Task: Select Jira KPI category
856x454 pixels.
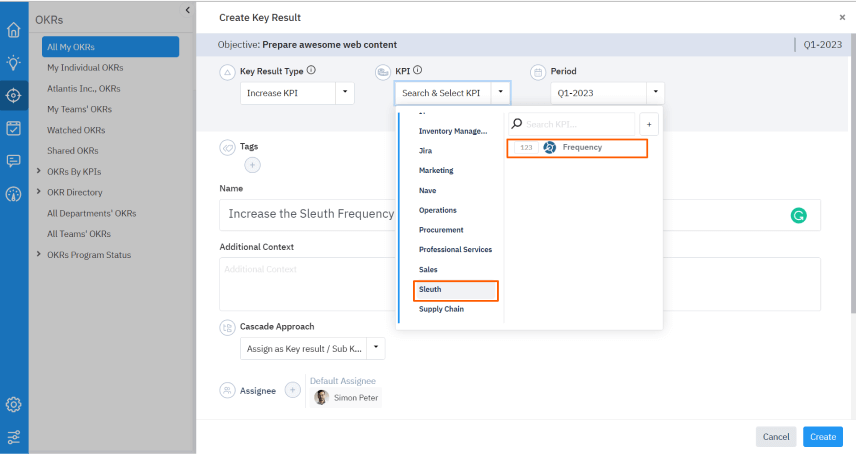Action: pyautogui.click(x=425, y=151)
